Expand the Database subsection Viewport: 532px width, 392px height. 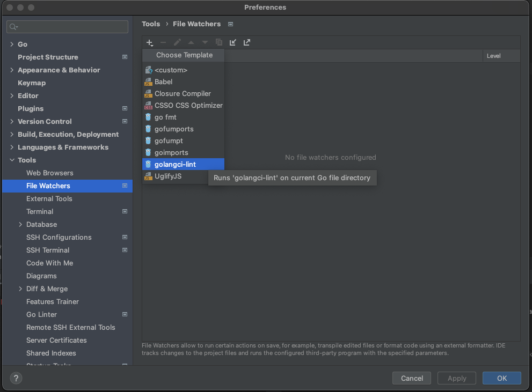(x=20, y=224)
